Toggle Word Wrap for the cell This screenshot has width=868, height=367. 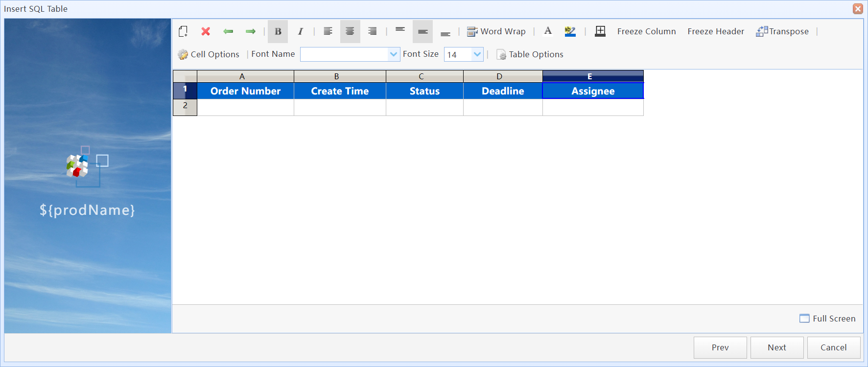pos(496,31)
